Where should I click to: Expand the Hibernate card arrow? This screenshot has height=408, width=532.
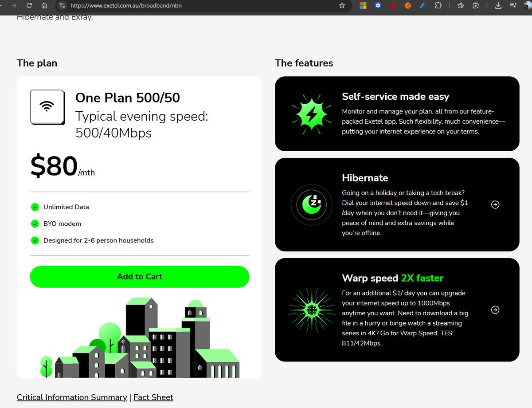pyautogui.click(x=495, y=204)
